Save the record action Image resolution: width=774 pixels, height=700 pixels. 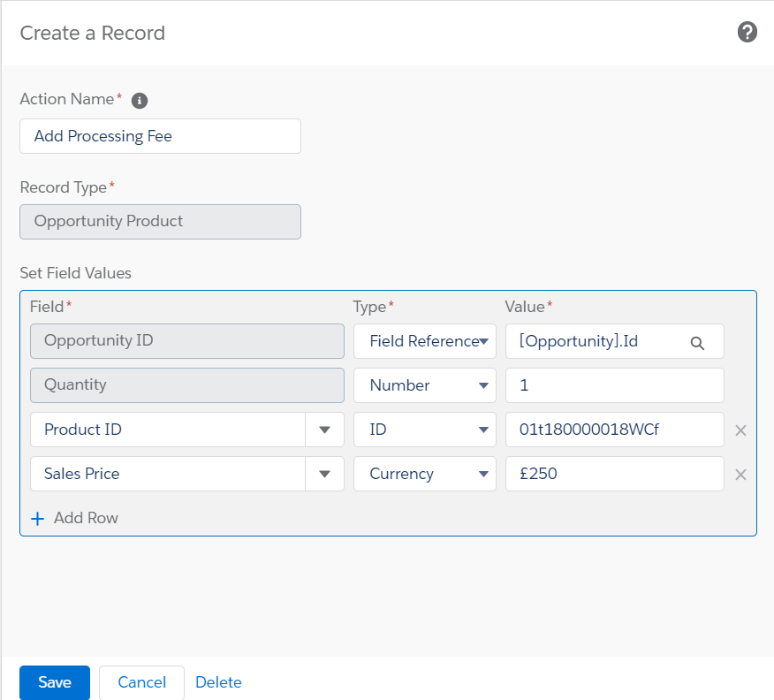(55, 682)
